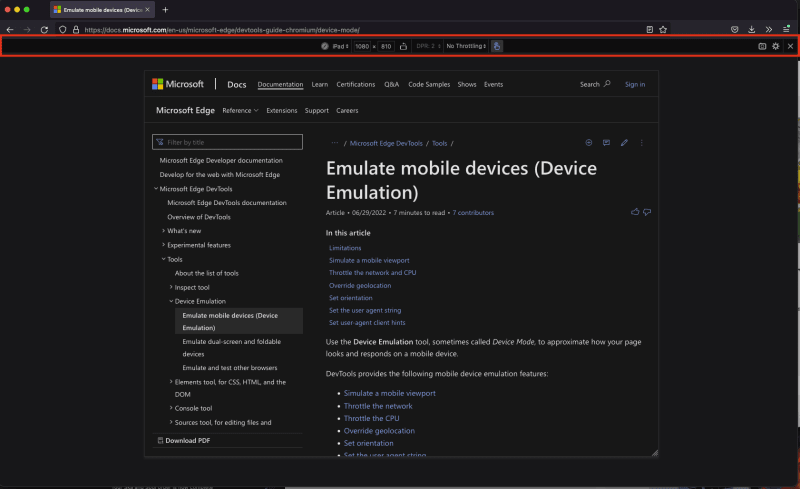800x489 pixels.
Task: Select the Q&A nav item
Action: 392,85
